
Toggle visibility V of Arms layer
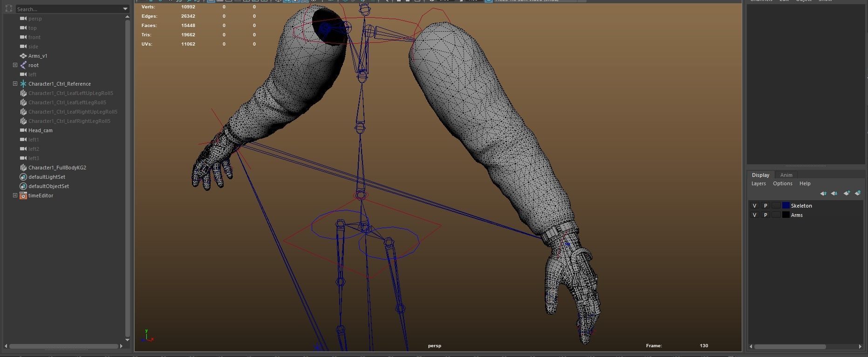pyautogui.click(x=755, y=215)
